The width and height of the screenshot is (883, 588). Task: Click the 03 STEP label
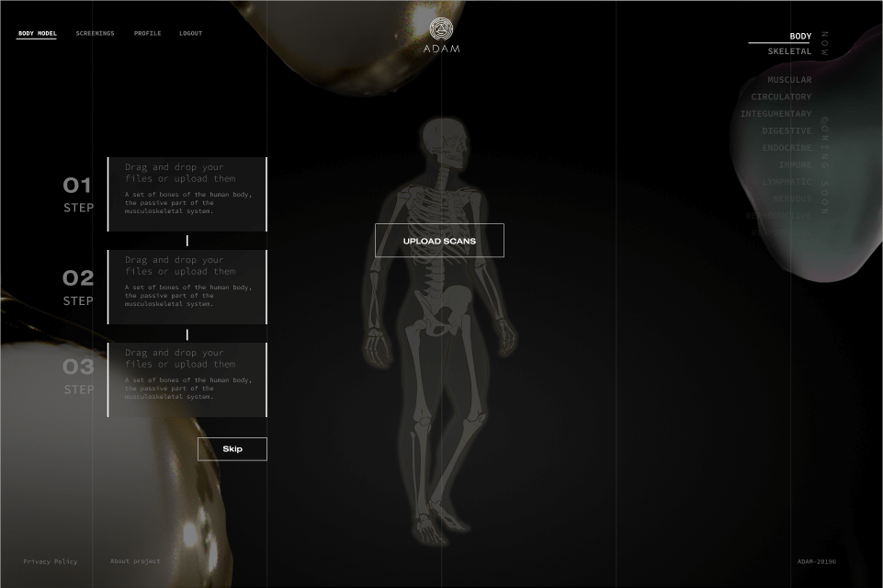[78, 377]
